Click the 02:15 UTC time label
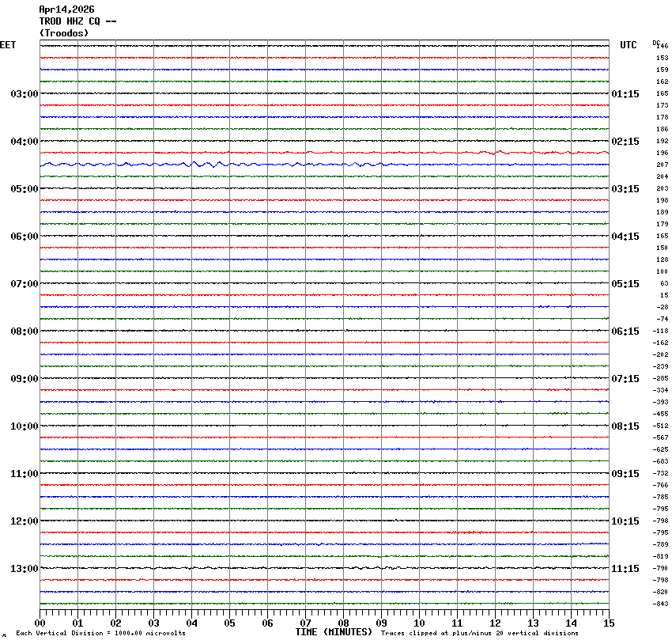Viewport: 672px width, 644px height. [625, 142]
